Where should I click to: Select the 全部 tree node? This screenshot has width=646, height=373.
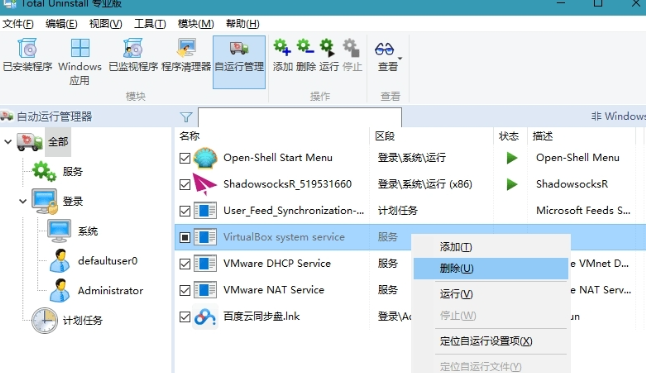58,142
